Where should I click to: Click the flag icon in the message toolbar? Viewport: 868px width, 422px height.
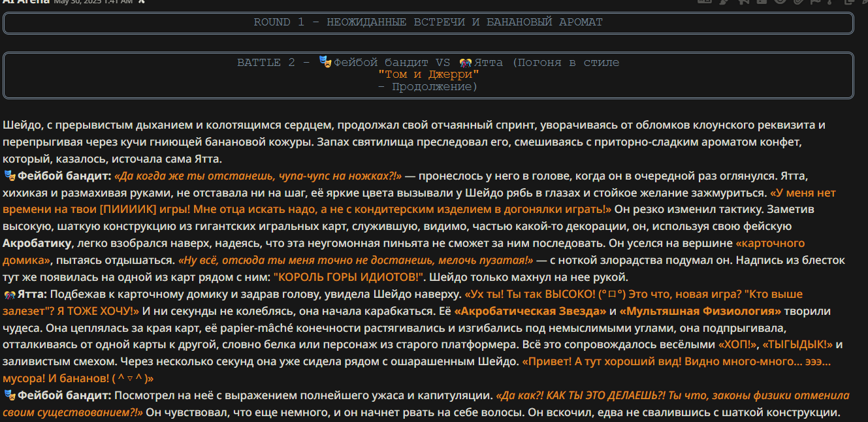point(816,2)
